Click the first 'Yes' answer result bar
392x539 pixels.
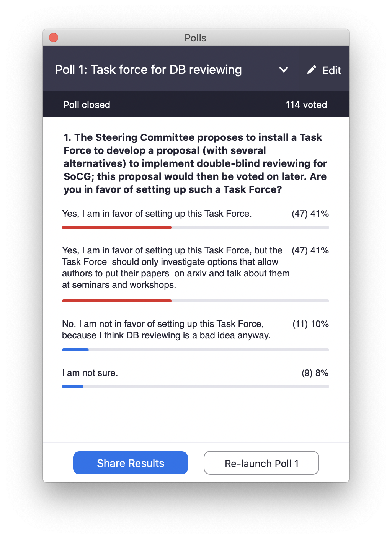[x=196, y=227]
